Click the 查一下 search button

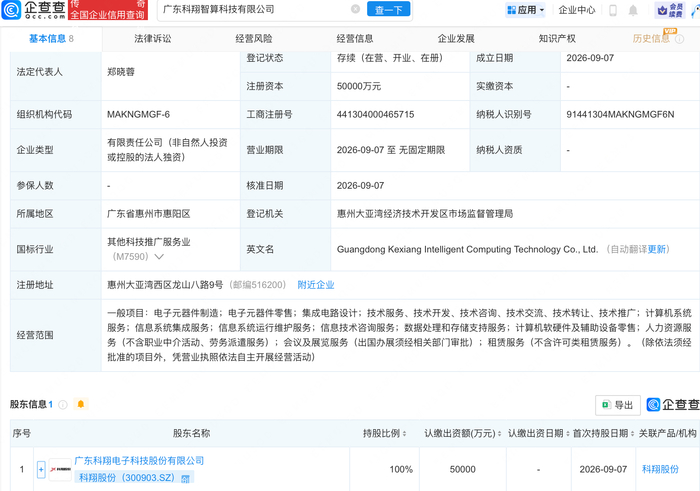[x=388, y=9]
